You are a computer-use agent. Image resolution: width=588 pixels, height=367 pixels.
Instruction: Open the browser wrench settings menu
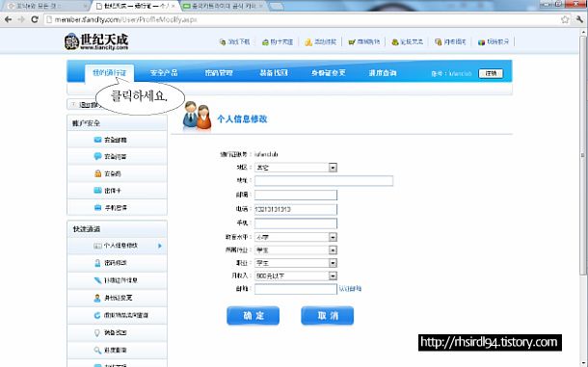[579, 19]
